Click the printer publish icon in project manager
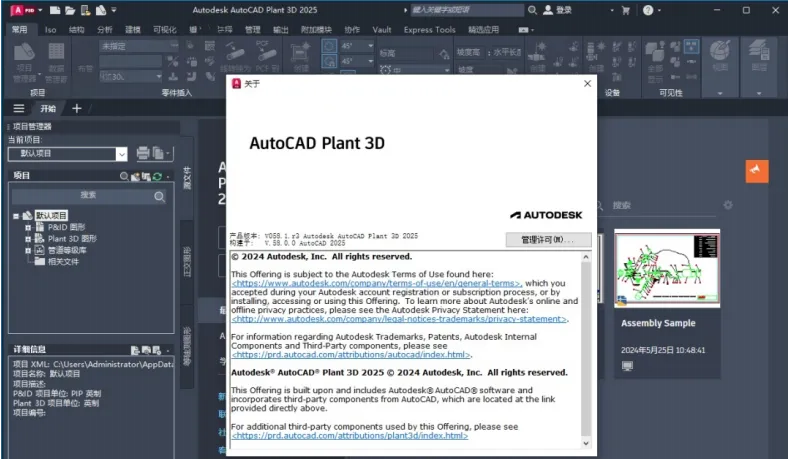The image size is (788, 459). pyautogui.click(x=143, y=153)
